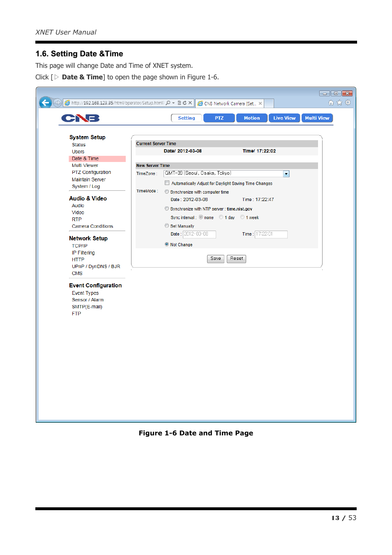Close the CNB Network Camera tab
392x555 pixels.
[260, 104]
